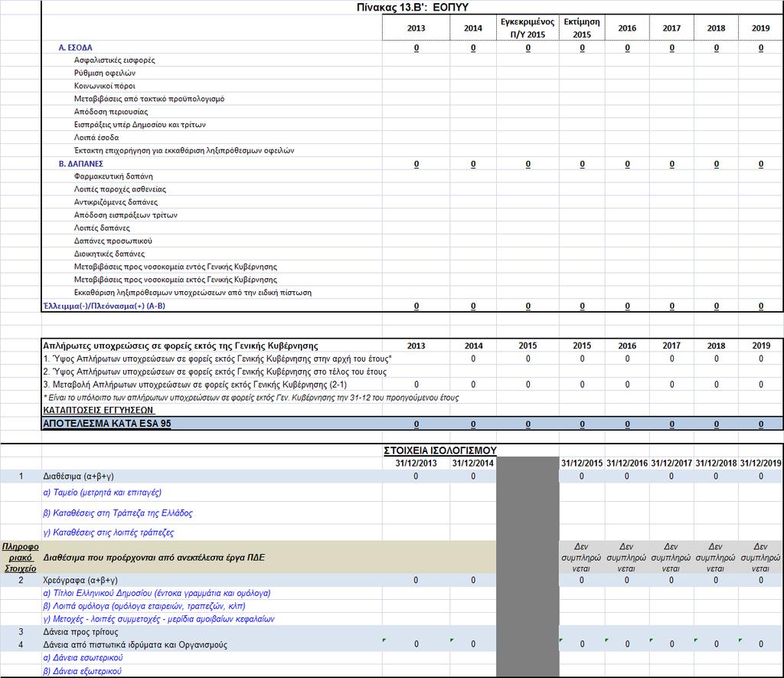Select 'Διαθέσιμα που προέρχονται από ανεκτέλεστα έργα ΠΔΕ'
The width and height of the screenshot is (784, 678).
[154, 558]
